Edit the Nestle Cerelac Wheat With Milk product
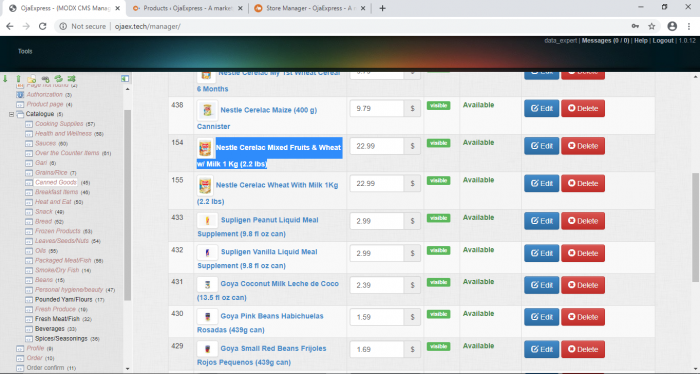The width and height of the screenshot is (700, 374). coord(542,183)
